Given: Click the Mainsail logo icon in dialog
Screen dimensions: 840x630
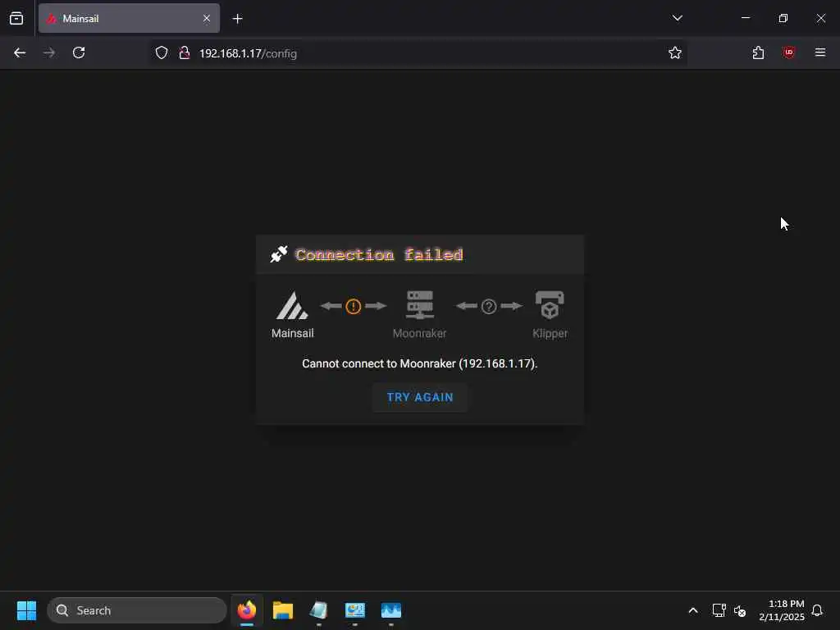Looking at the screenshot, I should point(292,305).
